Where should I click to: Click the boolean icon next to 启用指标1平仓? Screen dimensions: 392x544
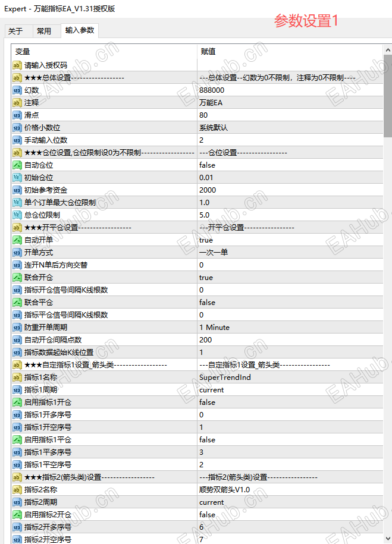pyautogui.click(x=17, y=440)
